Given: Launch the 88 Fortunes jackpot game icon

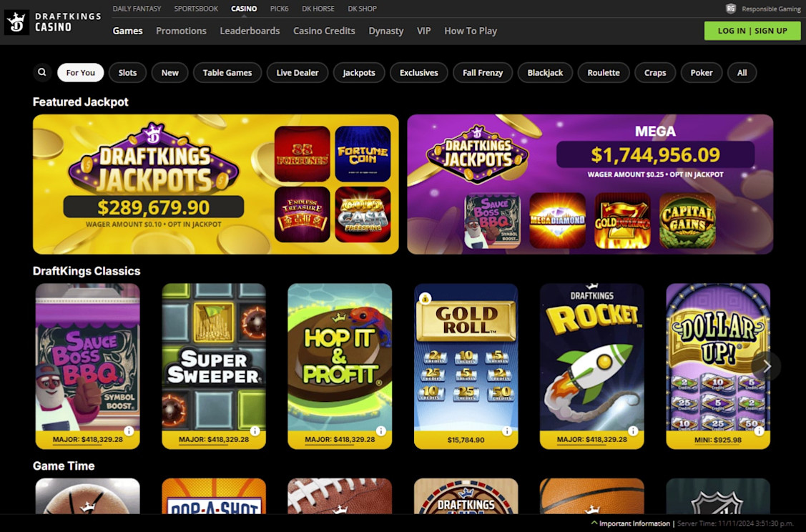Looking at the screenshot, I should pyautogui.click(x=303, y=154).
